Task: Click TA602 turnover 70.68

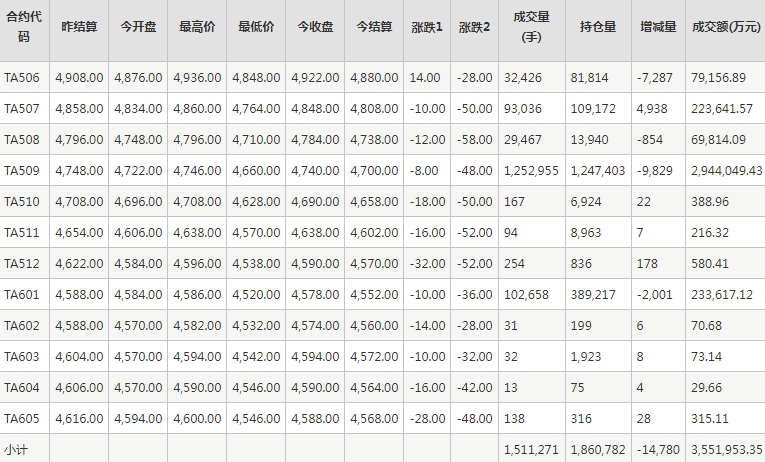Action: 706,325
